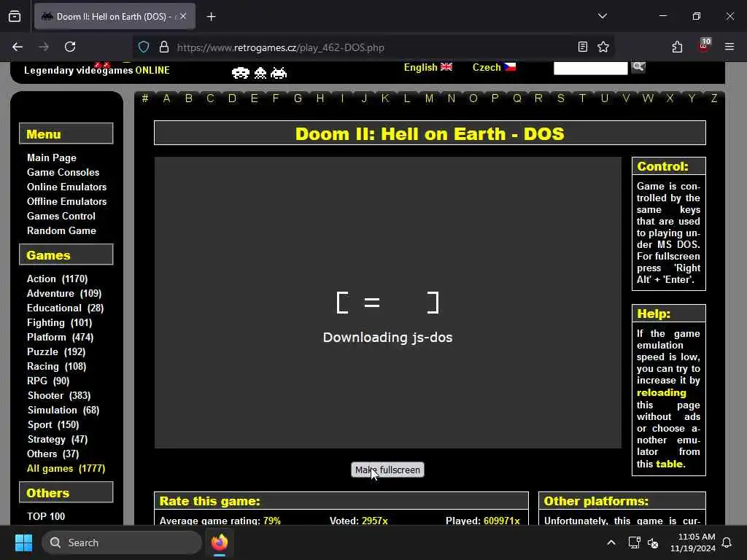Open network status tray icon

(634, 542)
